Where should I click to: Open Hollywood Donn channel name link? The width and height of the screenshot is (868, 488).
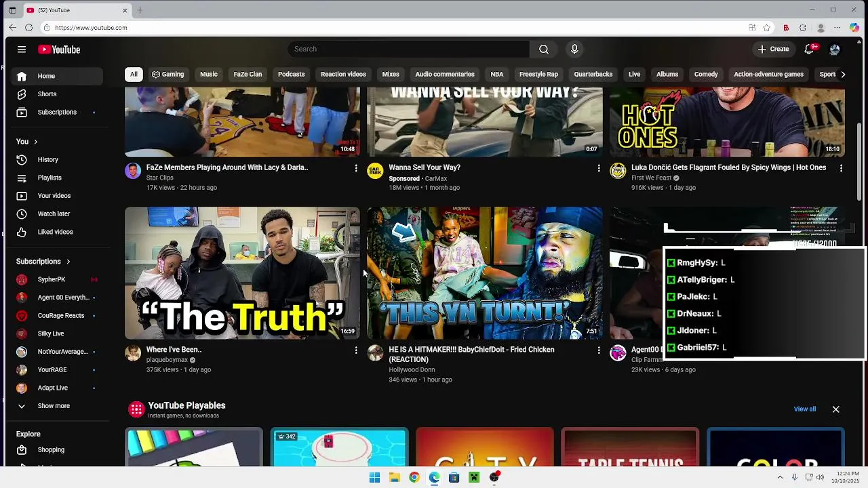[x=412, y=370]
